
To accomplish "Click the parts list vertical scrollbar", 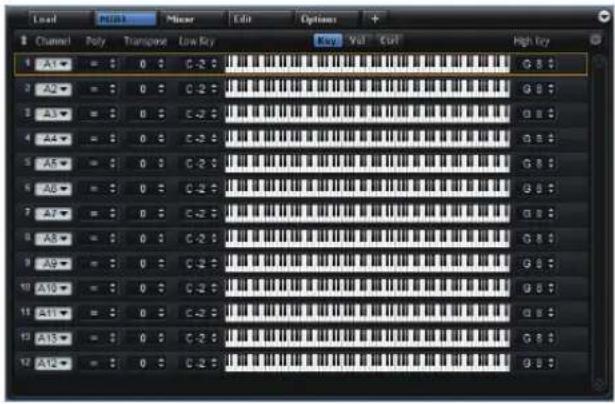I will [599, 222].
